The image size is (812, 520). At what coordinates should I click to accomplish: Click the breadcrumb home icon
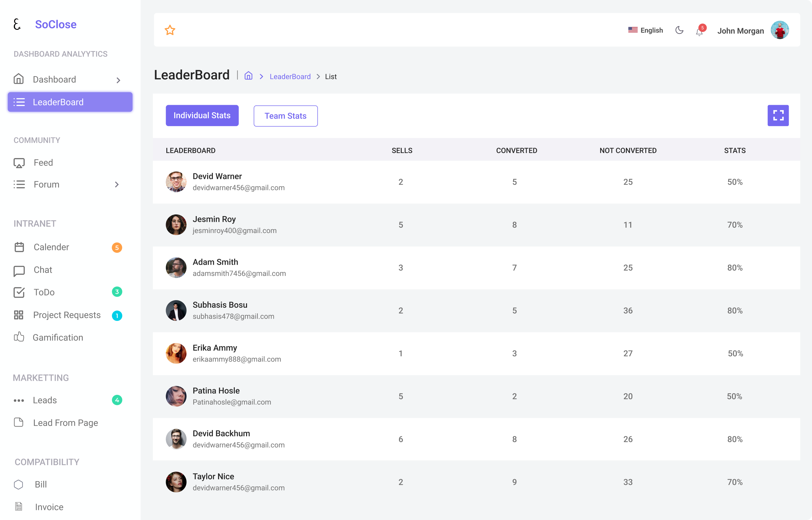[x=248, y=76]
